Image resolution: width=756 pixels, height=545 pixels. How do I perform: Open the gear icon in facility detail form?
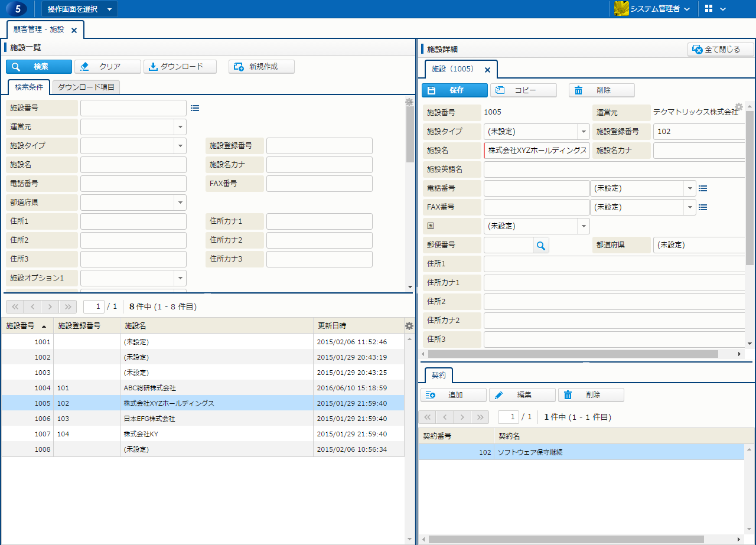click(738, 107)
